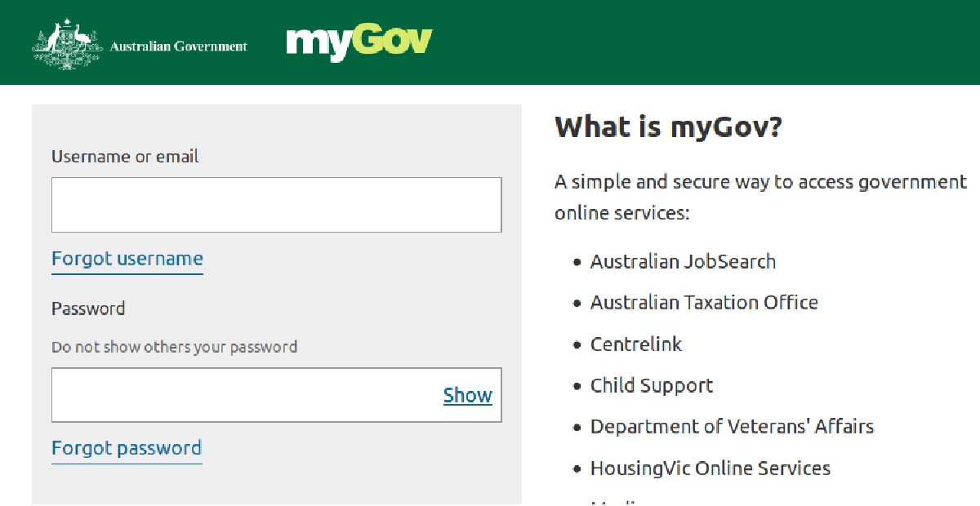The height and width of the screenshot is (506, 980).
Task: Open the Forgot username link
Action: tap(127, 260)
